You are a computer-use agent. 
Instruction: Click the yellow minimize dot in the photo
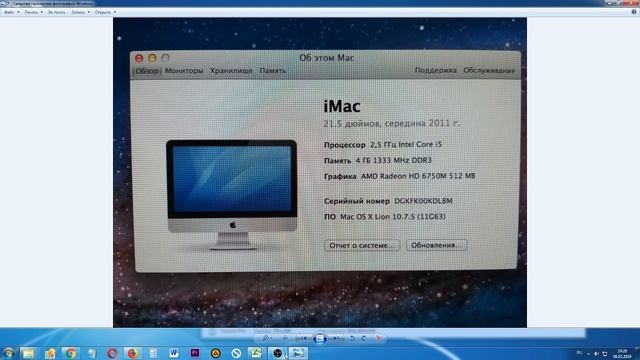[152, 58]
